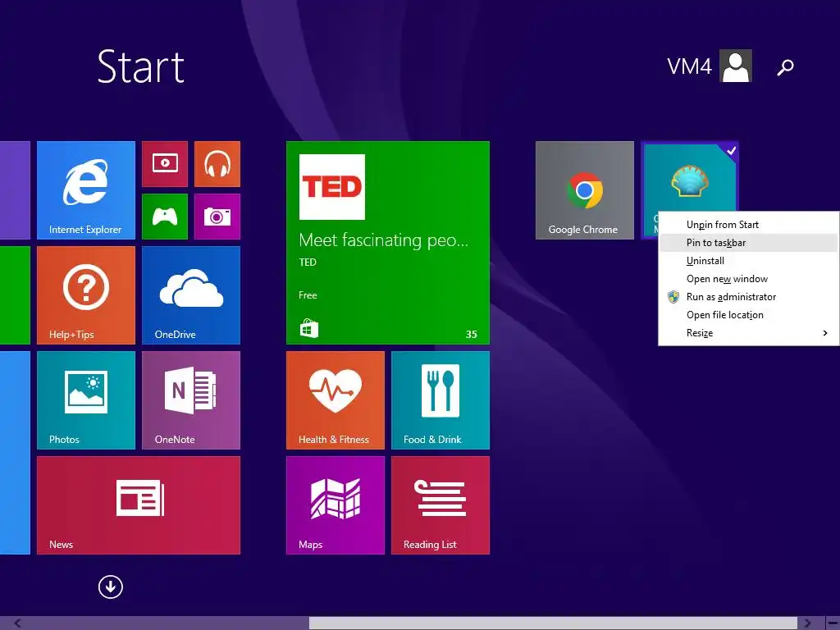The width and height of the screenshot is (840, 630).
Task: Open the Help+Tips tile
Action: (85, 295)
